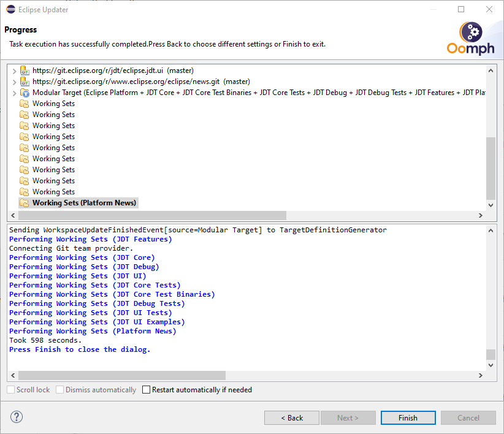The height and width of the screenshot is (434, 504).
Task: Click the folder icon of Working Sets (Platform News)
Action: (x=24, y=203)
